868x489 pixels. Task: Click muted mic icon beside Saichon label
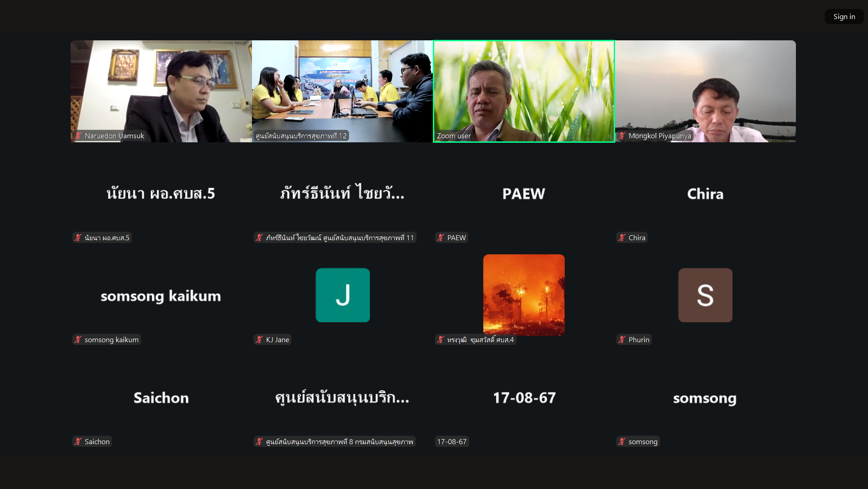pos(78,441)
